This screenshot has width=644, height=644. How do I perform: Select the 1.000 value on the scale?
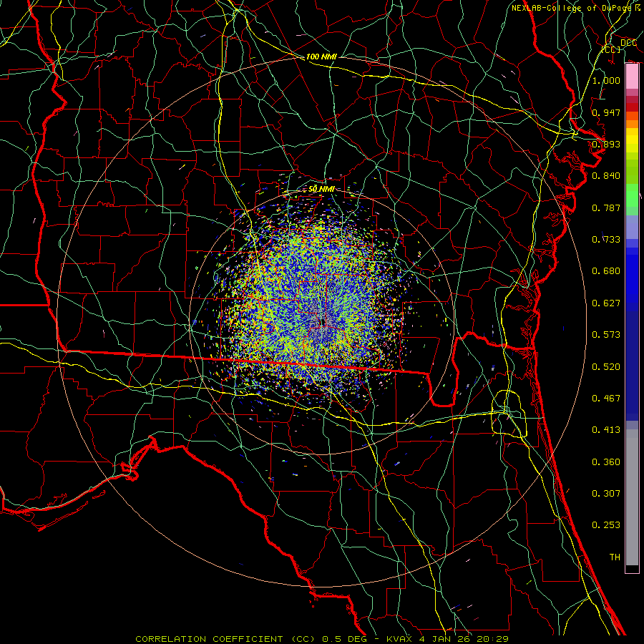(606, 80)
